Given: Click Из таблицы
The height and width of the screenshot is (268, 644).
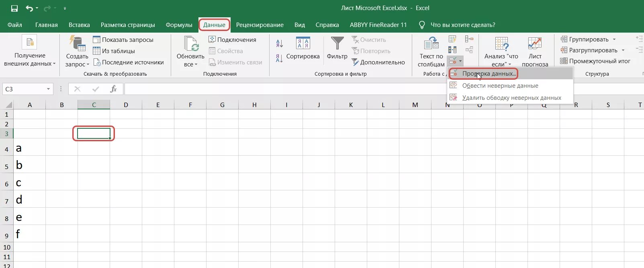Looking at the screenshot, I should pyautogui.click(x=114, y=51).
